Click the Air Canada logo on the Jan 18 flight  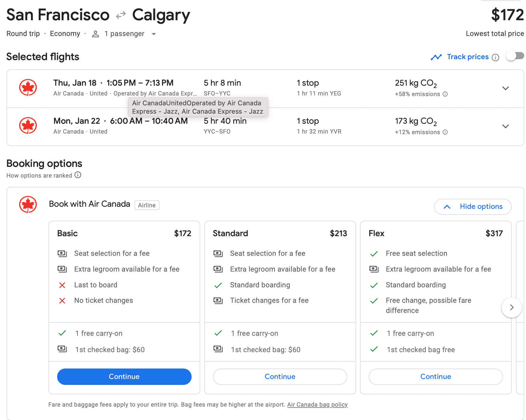28,87
